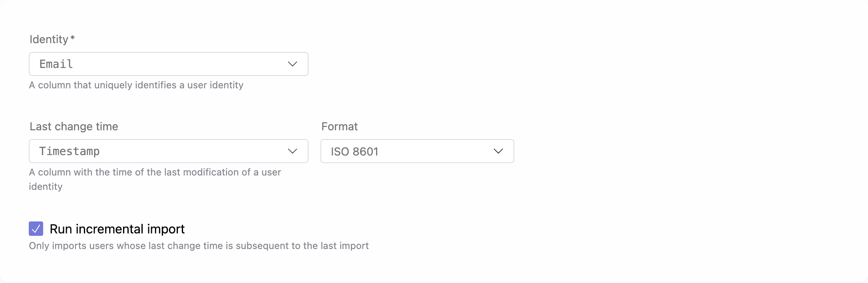Select the Email value in Identity

coord(56,64)
